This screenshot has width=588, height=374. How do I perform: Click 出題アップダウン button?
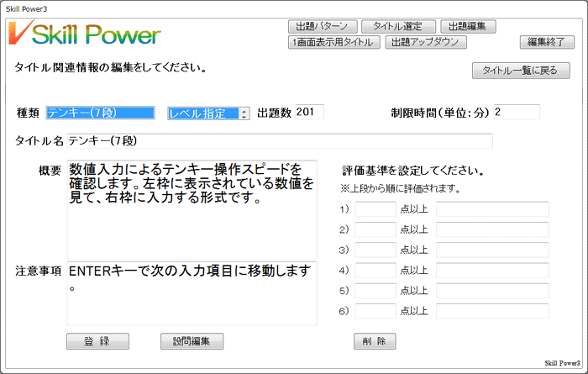426,42
